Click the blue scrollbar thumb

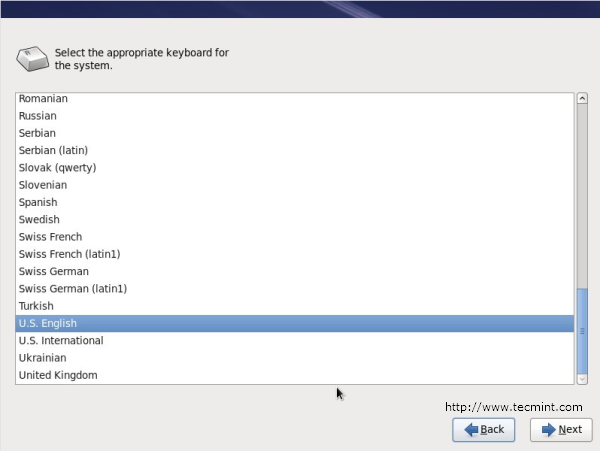point(582,331)
